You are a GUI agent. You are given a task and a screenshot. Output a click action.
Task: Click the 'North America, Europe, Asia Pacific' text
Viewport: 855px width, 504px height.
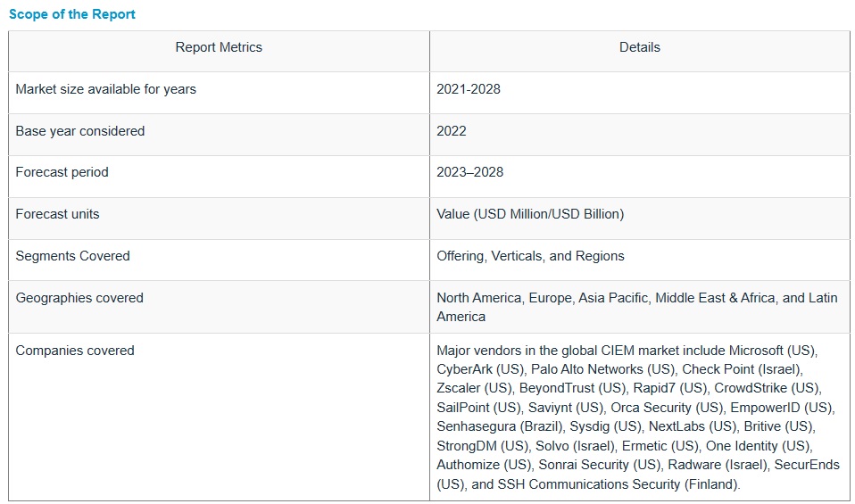click(543, 298)
